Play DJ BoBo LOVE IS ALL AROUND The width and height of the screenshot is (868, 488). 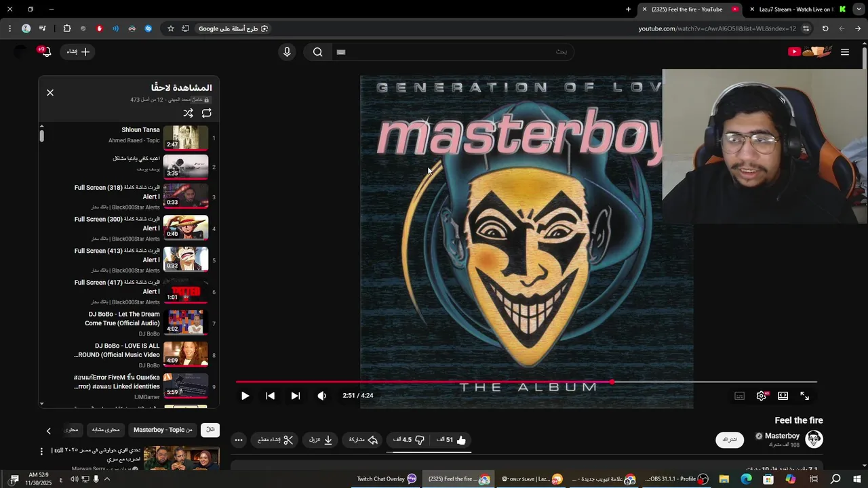coord(129,355)
